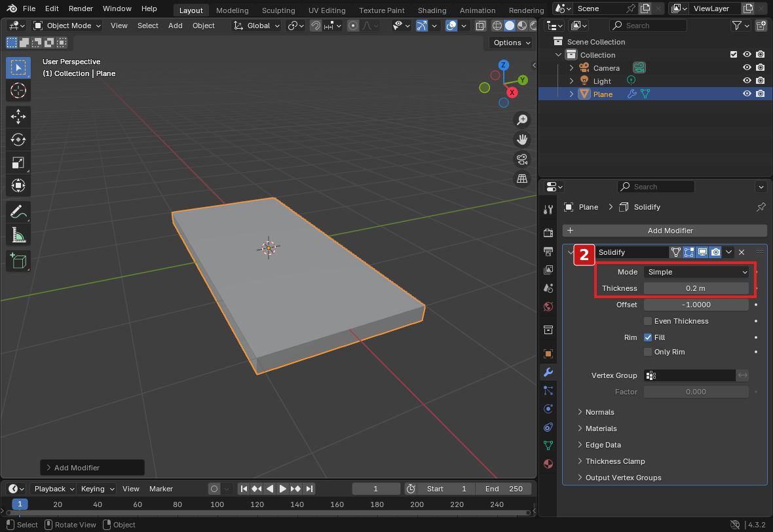Hide the Plane in viewport via eye icon

click(x=747, y=94)
